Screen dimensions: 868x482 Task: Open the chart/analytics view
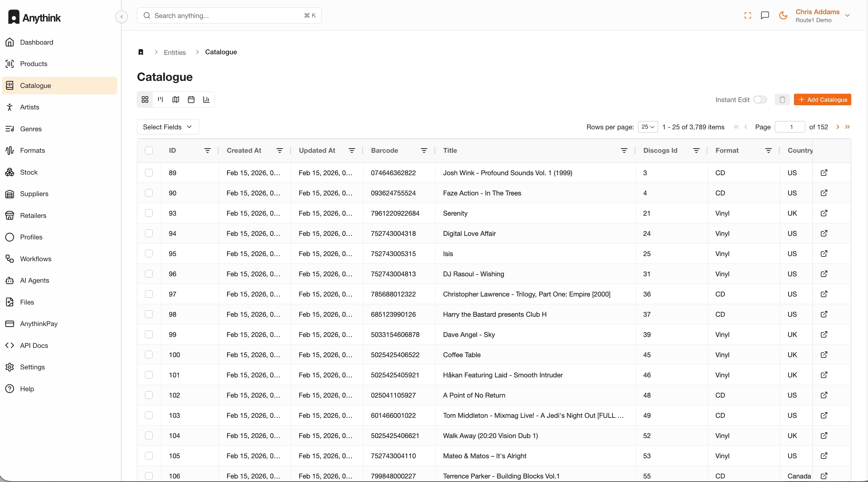pyautogui.click(x=206, y=99)
